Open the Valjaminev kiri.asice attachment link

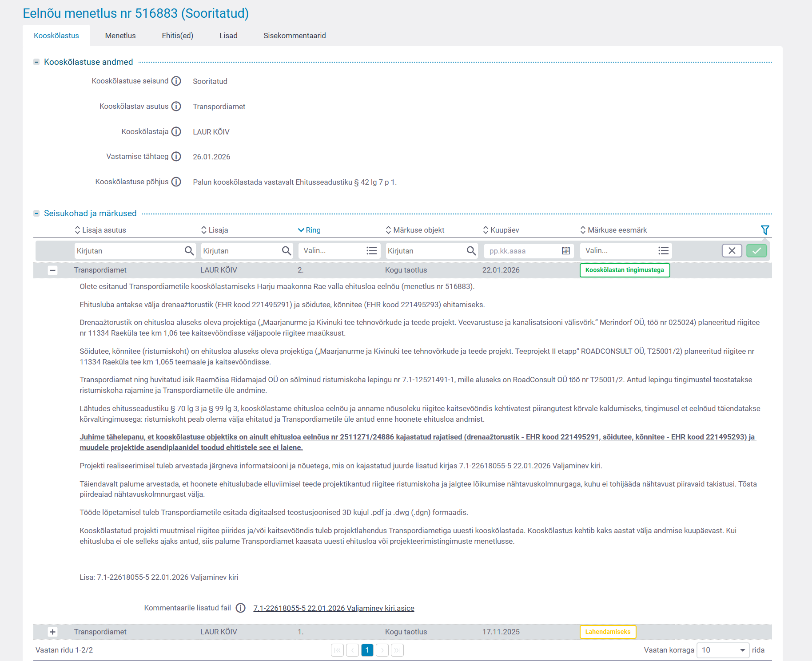(x=334, y=608)
